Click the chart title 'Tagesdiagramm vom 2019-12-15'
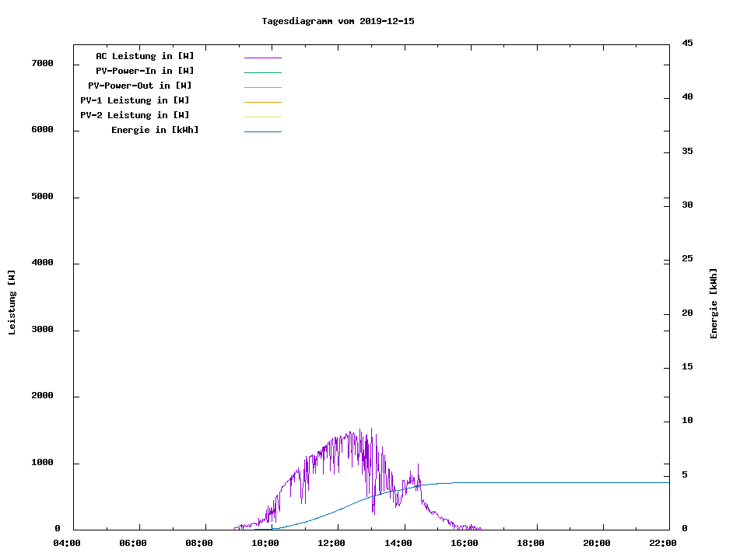 (338, 21)
